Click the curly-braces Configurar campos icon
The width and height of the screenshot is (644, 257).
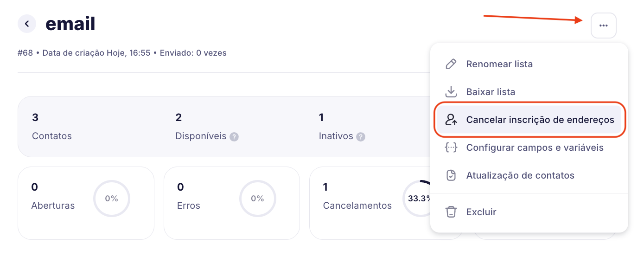451,148
